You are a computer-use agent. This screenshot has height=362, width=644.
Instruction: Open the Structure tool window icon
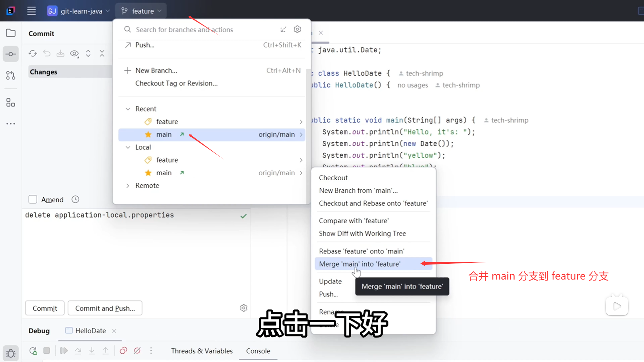click(x=10, y=103)
